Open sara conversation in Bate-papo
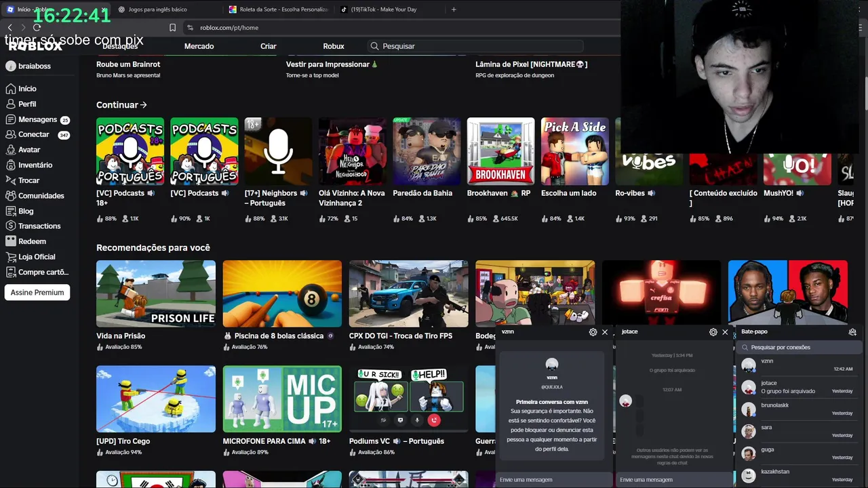 coord(797,432)
